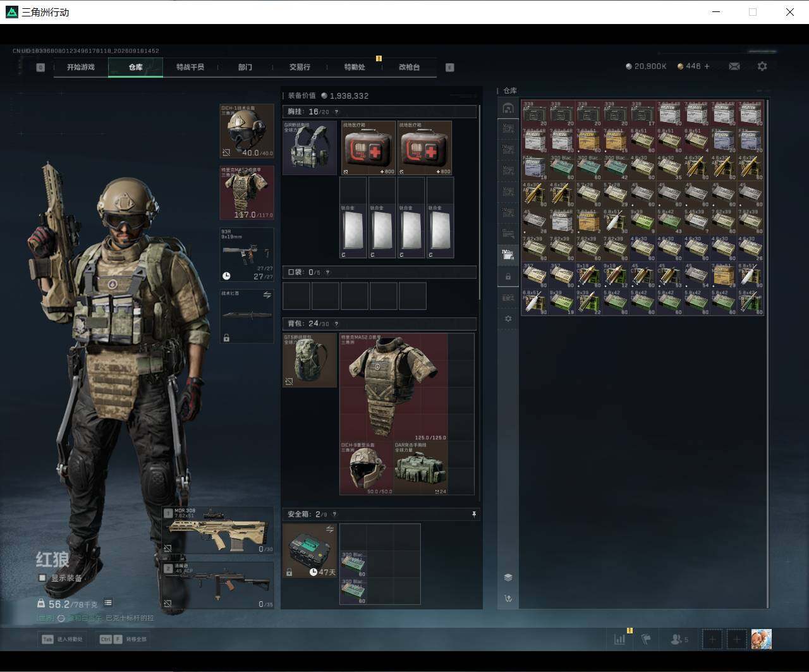Swap the tactical knife via arrows icon
809x672 pixels.
click(x=267, y=295)
